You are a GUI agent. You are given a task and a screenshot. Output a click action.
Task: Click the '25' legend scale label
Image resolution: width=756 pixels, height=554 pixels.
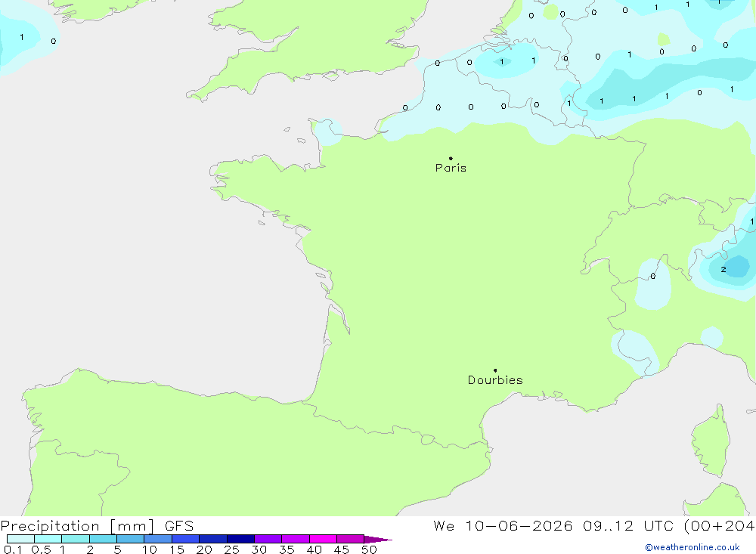232,549
